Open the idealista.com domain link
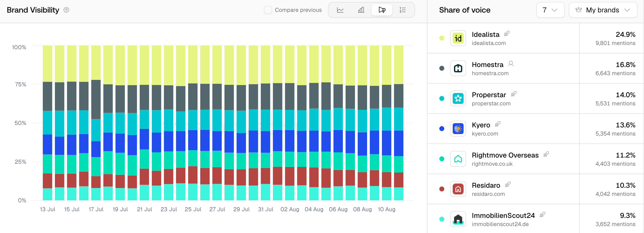The width and height of the screenshot is (644, 233). pyautogui.click(x=489, y=43)
